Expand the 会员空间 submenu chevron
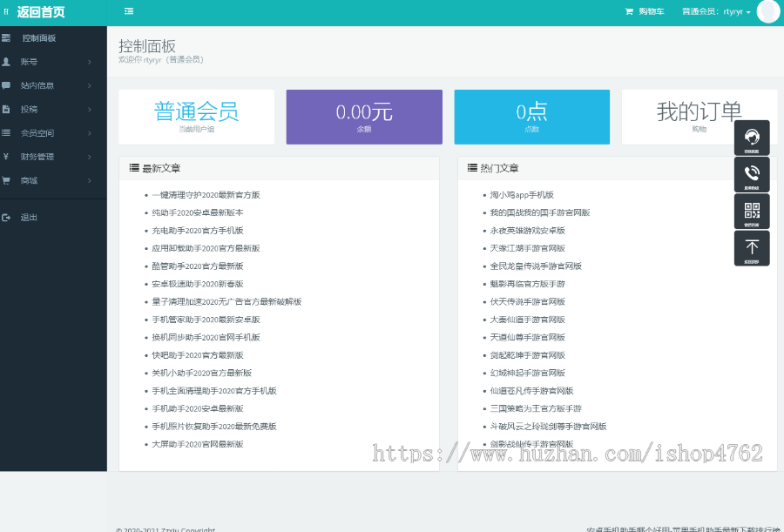This screenshot has height=532, width=784. (90, 133)
